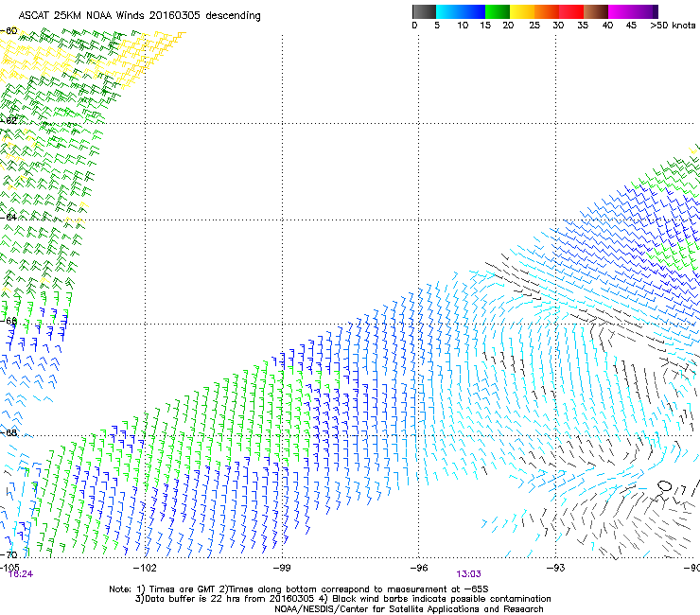The image size is (700, 615).
Task: Click the purple time label '13:03'
Action: [468, 574]
